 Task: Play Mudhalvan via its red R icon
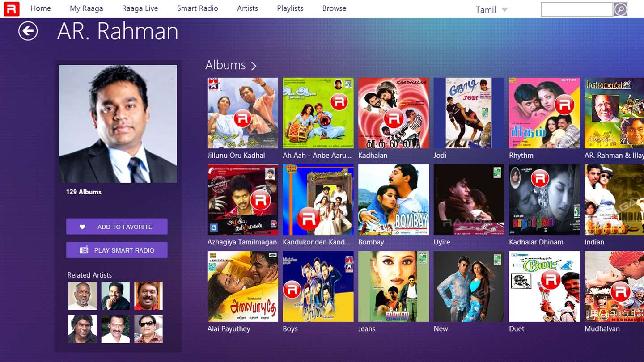(620, 293)
